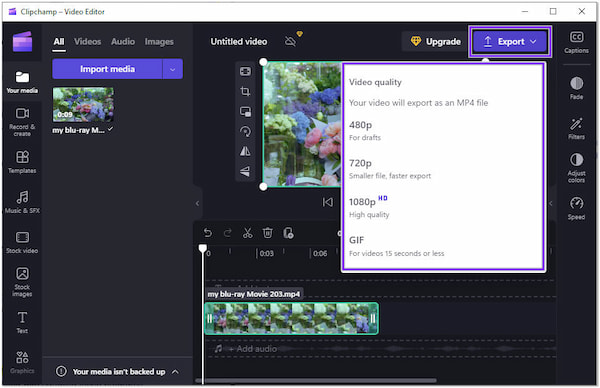Rotate the video with the rotate icon
The height and width of the screenshot is (388, 600).
pos(245,131)
